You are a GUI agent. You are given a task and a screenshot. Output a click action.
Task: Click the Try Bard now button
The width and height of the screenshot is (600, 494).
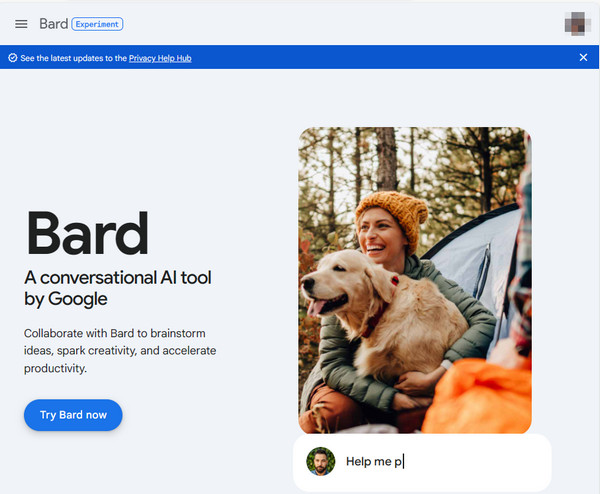click(x=73, y=415)
